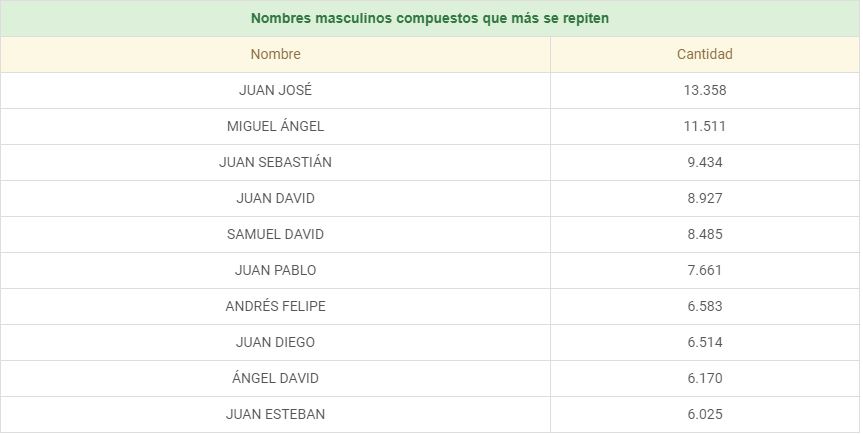Select the ÁNGEL DAVID name cell
Screen dimensions: 863x434
pyautogui.click(x=275, y=378)
